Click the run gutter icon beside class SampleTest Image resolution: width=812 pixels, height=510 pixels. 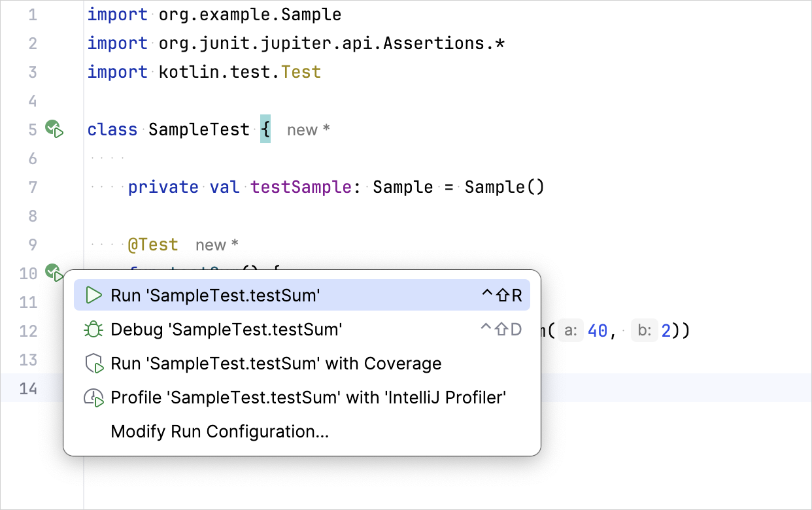click(54, 129)
